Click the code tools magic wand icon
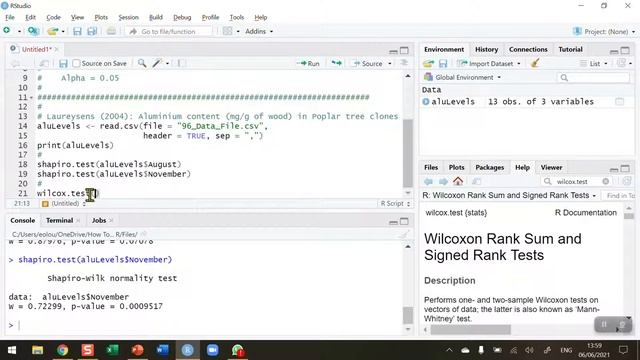Image resolution: width=640 pixels, height=360 pixels. coord(157,63)
